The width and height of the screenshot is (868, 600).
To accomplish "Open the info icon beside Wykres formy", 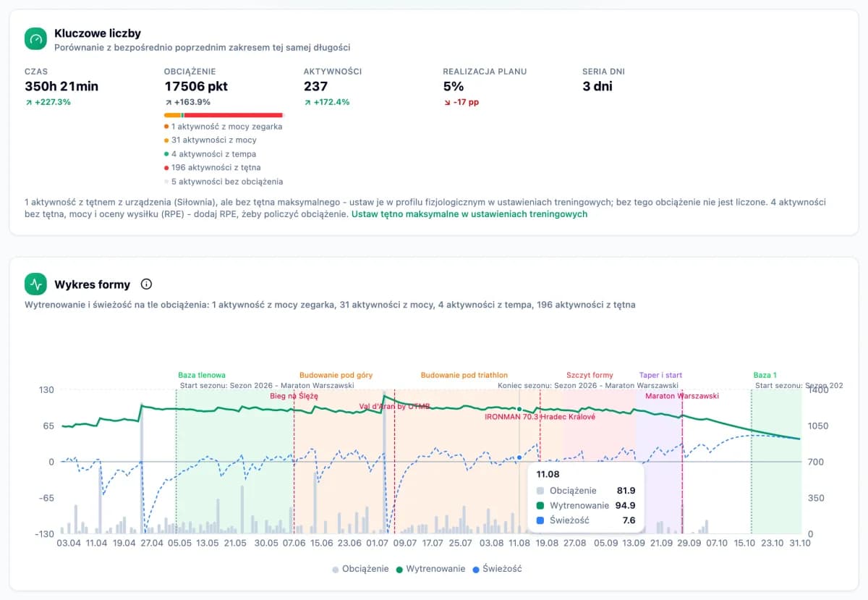I will (146, 284).
